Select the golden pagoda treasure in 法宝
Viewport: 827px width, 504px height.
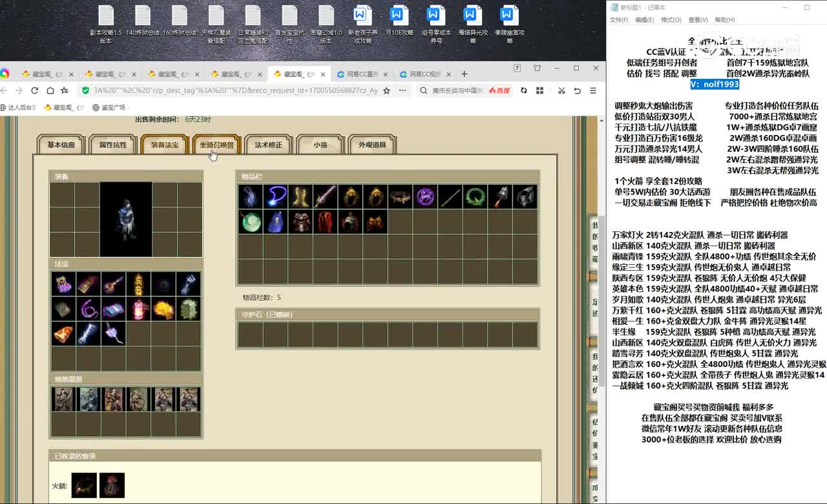pyautogui.click(x=138, y=284)
